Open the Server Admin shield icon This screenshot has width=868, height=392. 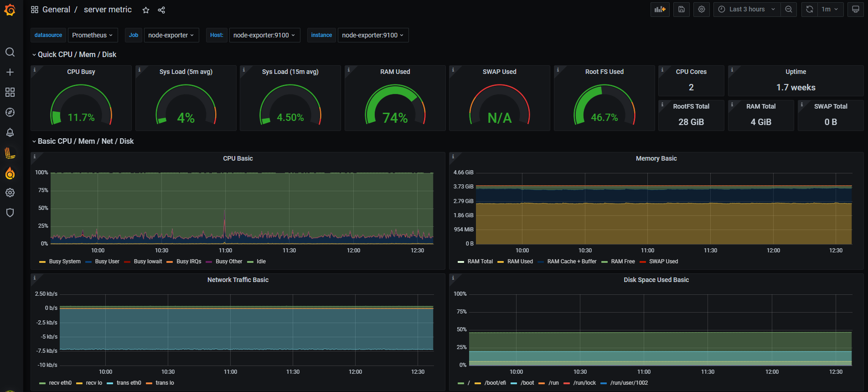10,213
